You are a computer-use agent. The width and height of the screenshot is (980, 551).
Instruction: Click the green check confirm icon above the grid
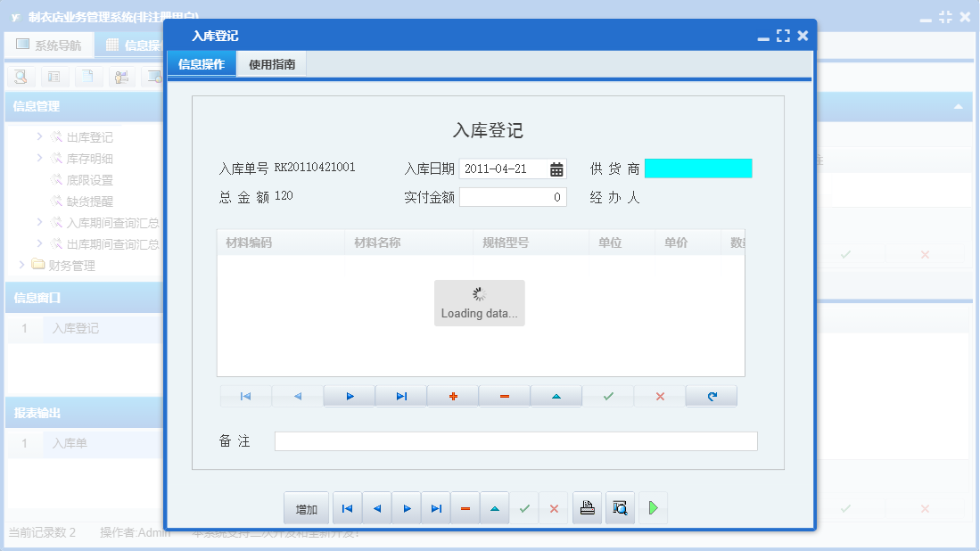[x=607, y=396]
